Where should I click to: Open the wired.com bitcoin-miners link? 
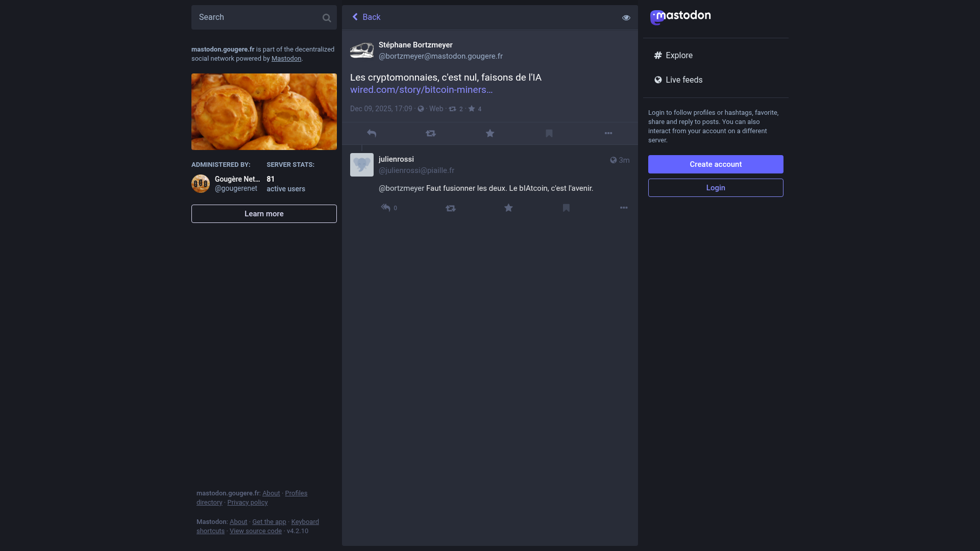(421, 90)
